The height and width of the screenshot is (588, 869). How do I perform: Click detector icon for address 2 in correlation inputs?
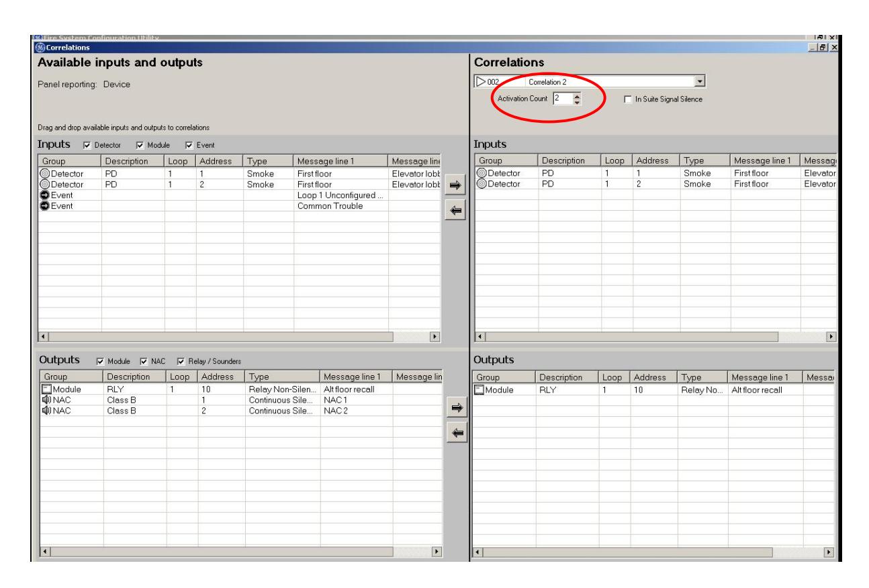tap(481, 184)
